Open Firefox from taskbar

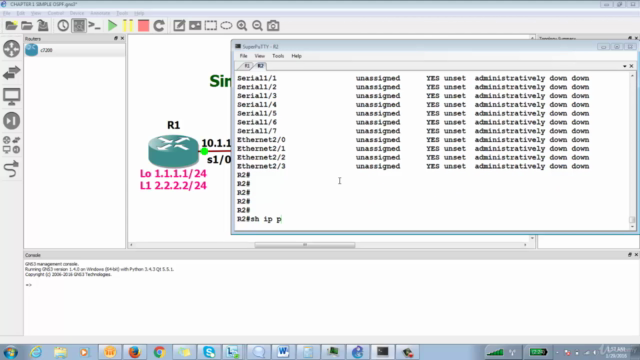click(x=134, y=352)
